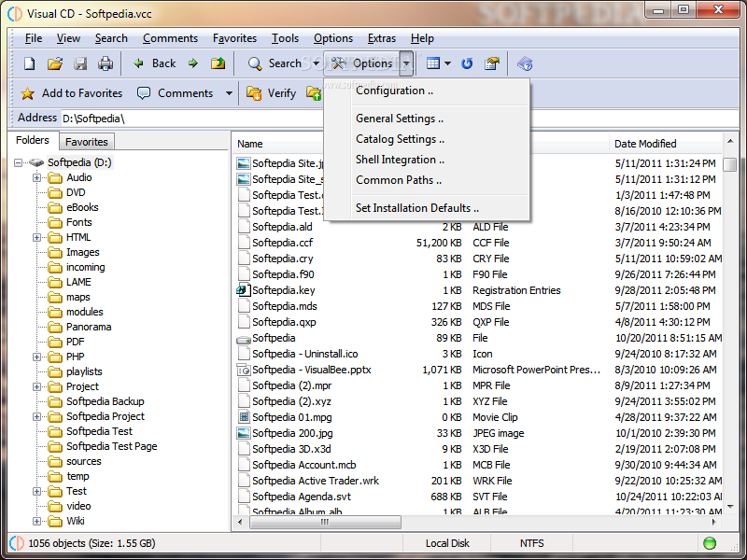Image resolution: width=747 pixels, height=560 pixels.
Task: Open the Options button dropdown arrow
Action: 406,63
